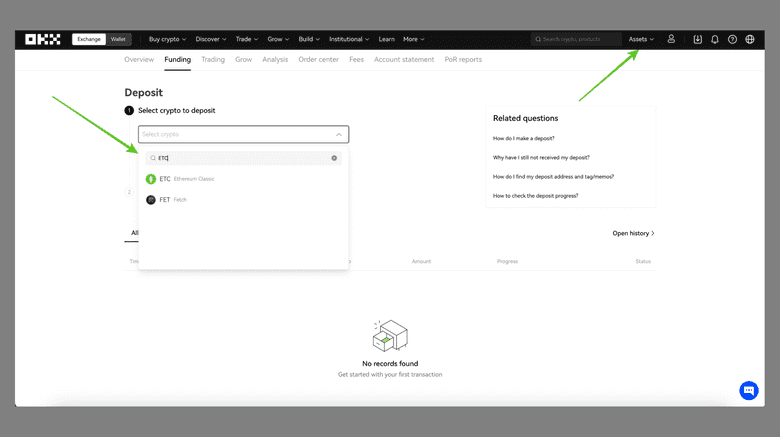Switch to Wallet mode
The height and width of the screenshot is (437, 780).
pyautogui.click(x=118, y=39)
